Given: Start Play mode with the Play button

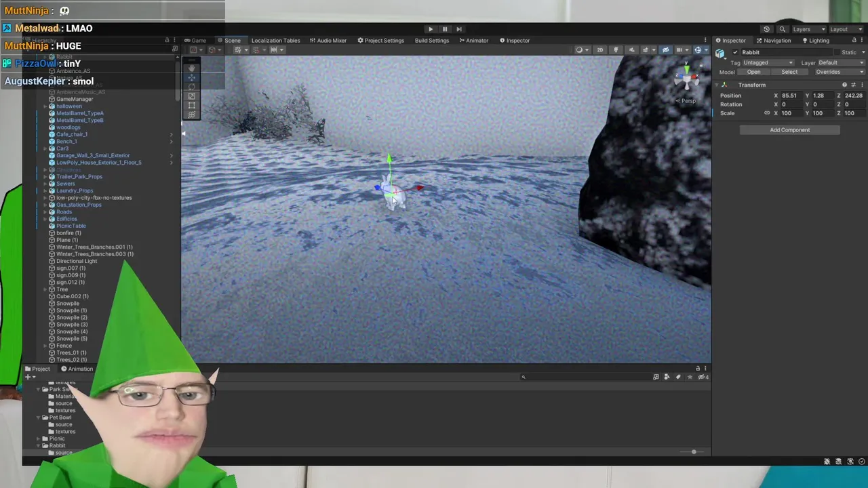Looking at the screenshot, I should 431,29.
